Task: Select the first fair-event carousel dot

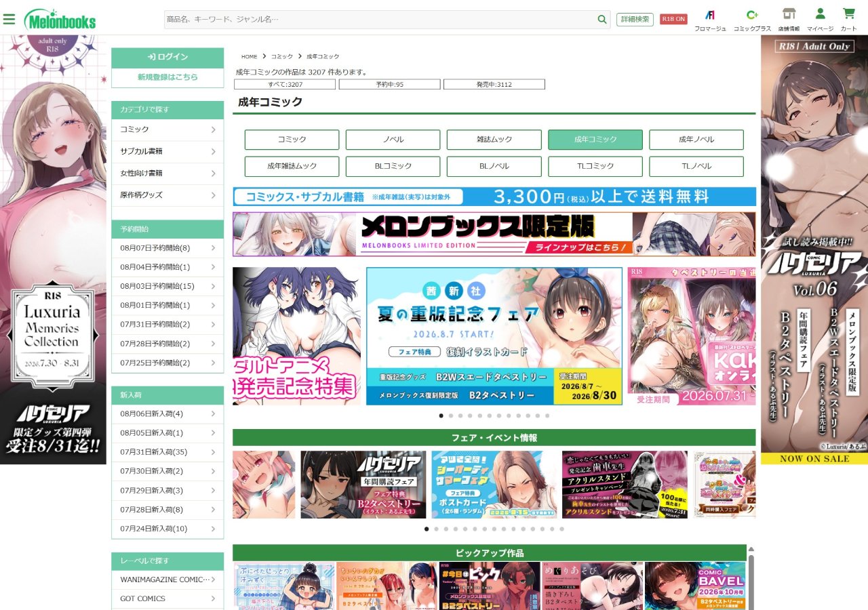Action: 427,529
